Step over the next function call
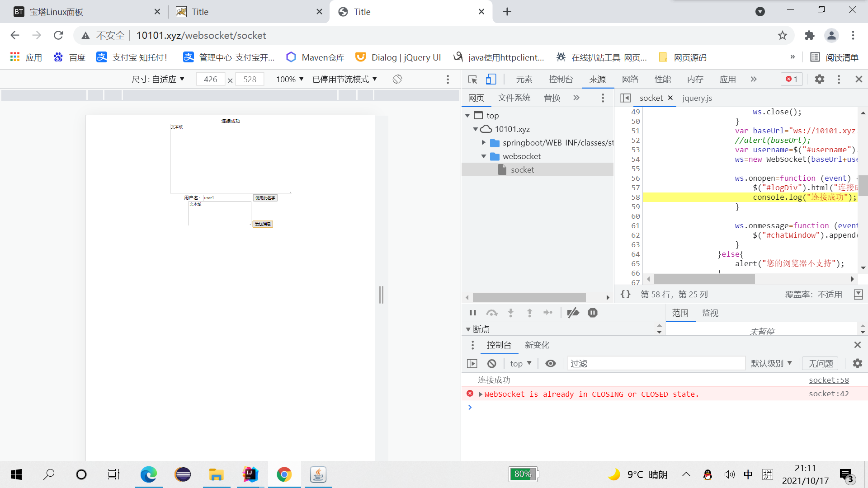Screen dimensions: 868x488 tap(492, 313)
